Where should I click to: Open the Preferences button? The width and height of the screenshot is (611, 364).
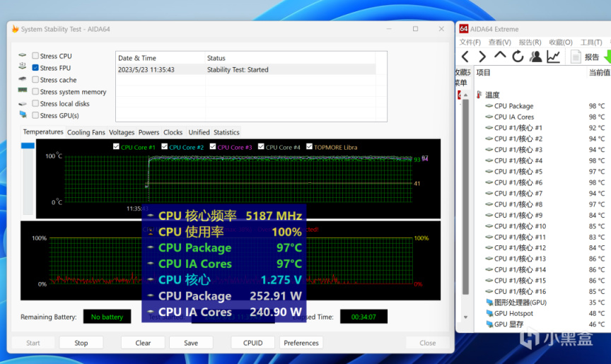pyautogui.click(x=301, y=343)
